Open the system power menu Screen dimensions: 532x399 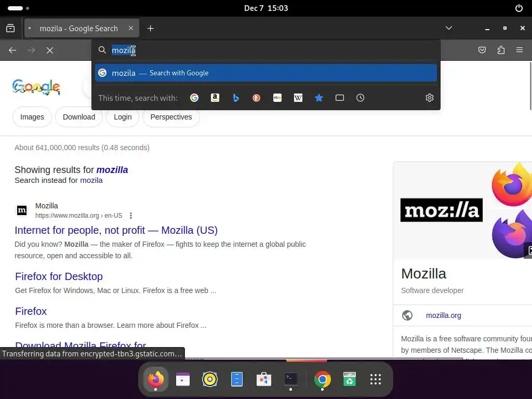[x=519, y=8]
